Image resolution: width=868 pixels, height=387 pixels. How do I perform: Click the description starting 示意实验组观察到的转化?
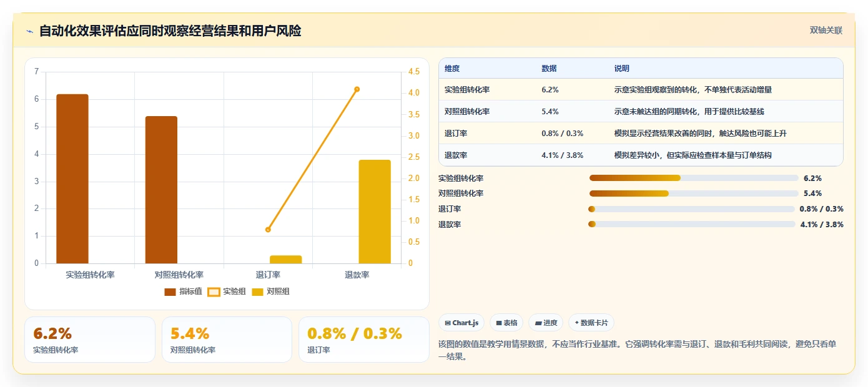(x=693, y=89)
